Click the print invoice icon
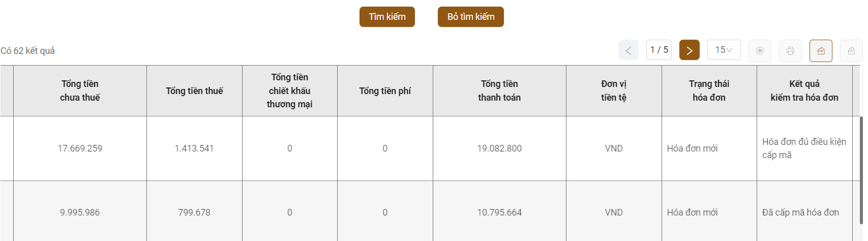Viewport: 868px width, 241px height. tap(790, 50)
